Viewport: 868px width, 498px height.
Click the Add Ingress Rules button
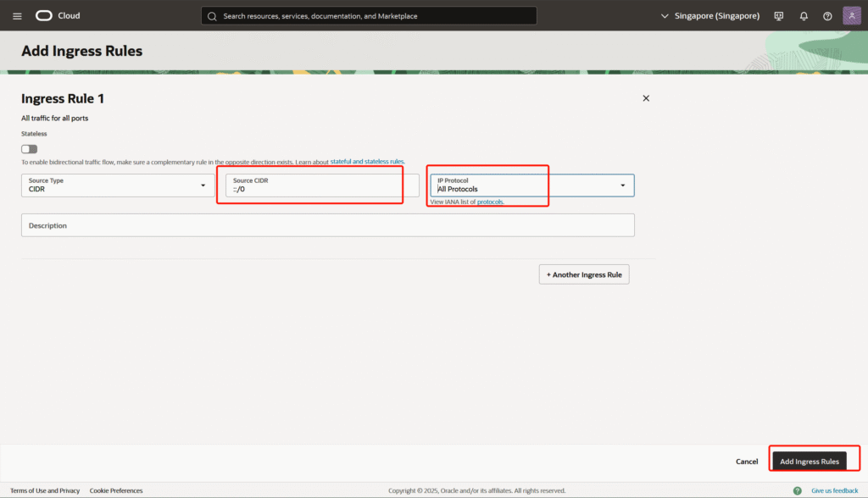810,462
